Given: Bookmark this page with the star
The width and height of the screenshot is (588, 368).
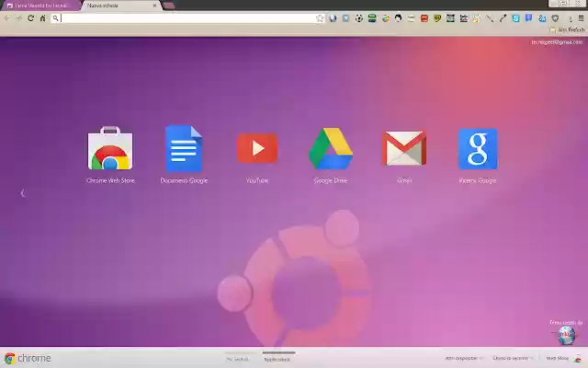Looking at the screenshot, I should point(320,18).
